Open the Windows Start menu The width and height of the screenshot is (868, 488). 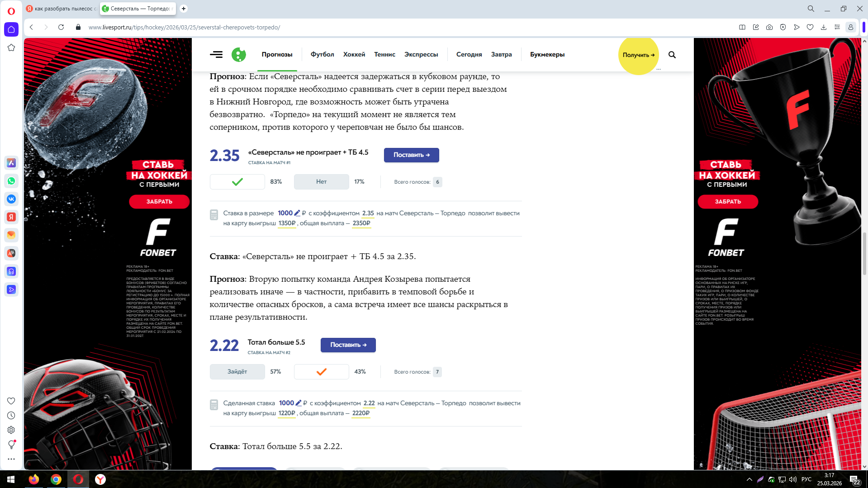11,479
